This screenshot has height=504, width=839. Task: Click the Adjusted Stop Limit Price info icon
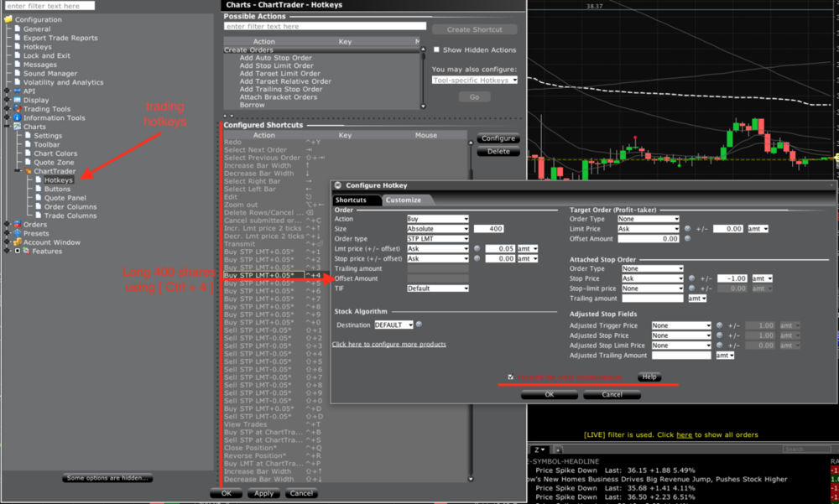(720, 346)
